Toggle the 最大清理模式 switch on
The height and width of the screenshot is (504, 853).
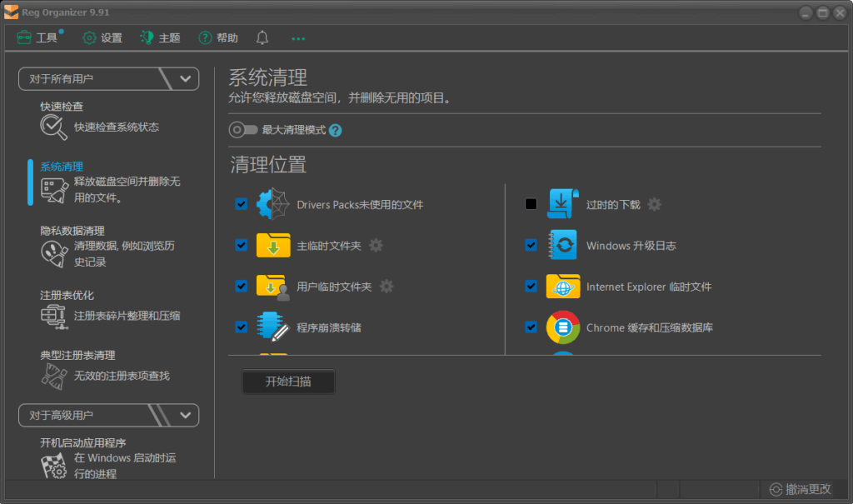[242, 131]
